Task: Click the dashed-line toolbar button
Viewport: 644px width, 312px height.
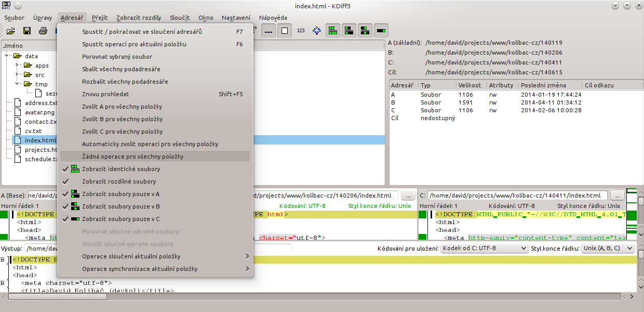Action: 268,31
